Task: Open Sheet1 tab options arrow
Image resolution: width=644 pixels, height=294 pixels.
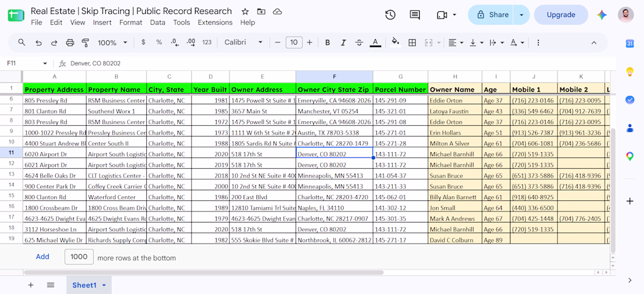Action: pos(104,285)
